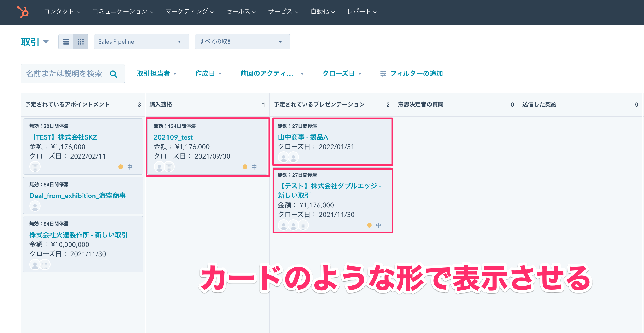Open deal 202109_test
The image size is (644, 333).
173,137
